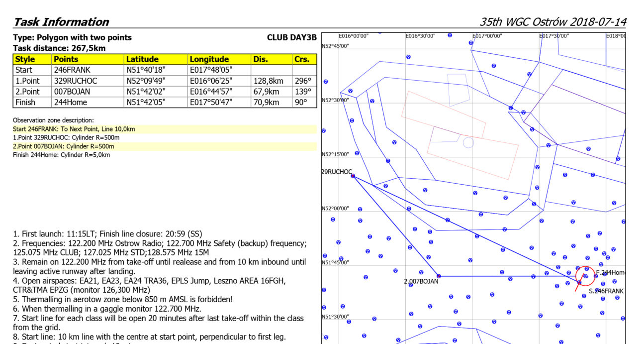
Task: Click the 329RUCHOC turnpoint marker on map
Action: click(353, 176)
